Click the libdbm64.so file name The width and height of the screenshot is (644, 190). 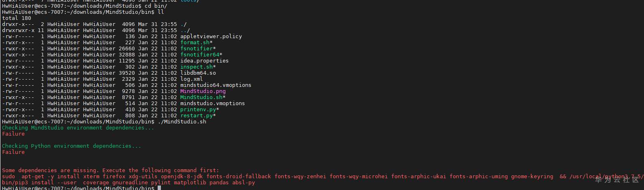198,73
